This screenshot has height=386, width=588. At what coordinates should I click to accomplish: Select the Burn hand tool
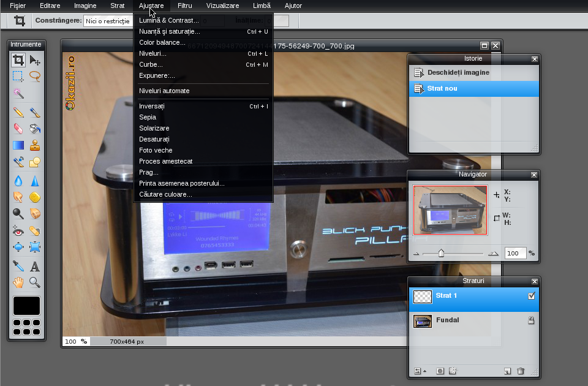click(35, 214)
